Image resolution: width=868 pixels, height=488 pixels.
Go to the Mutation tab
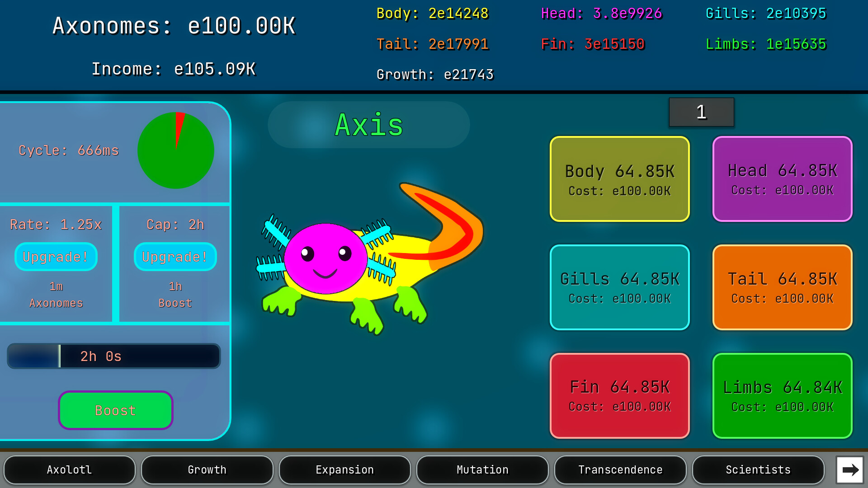click(482, 470)
